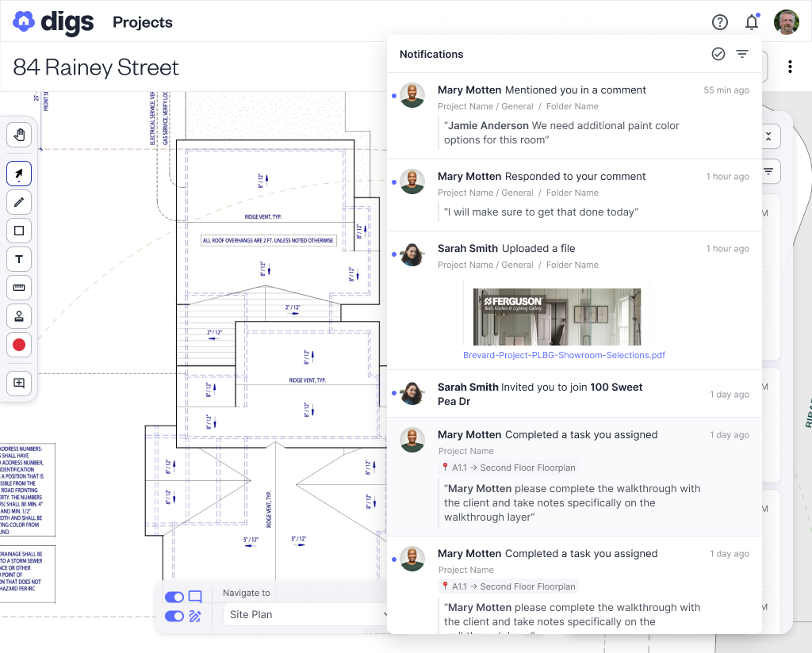Toggle markup annotations visibility switch
812x653 pixels.
[174, 616]
